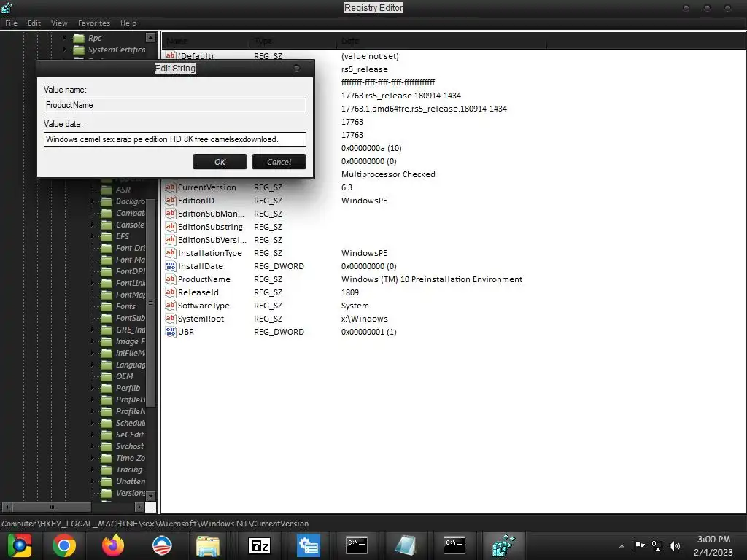Click the Type column header
The width and height of the screenshot is (747, 560).
point(293,41)
